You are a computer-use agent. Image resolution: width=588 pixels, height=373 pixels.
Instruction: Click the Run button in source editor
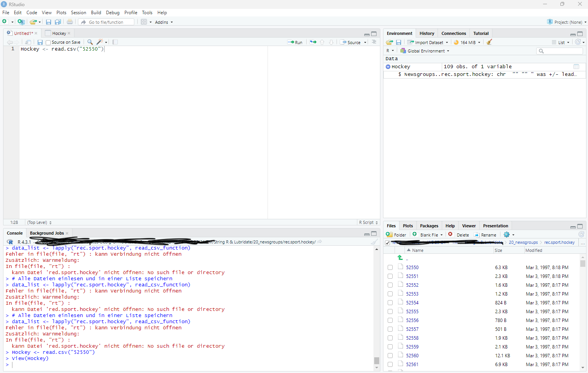click(x=295, y=42)
